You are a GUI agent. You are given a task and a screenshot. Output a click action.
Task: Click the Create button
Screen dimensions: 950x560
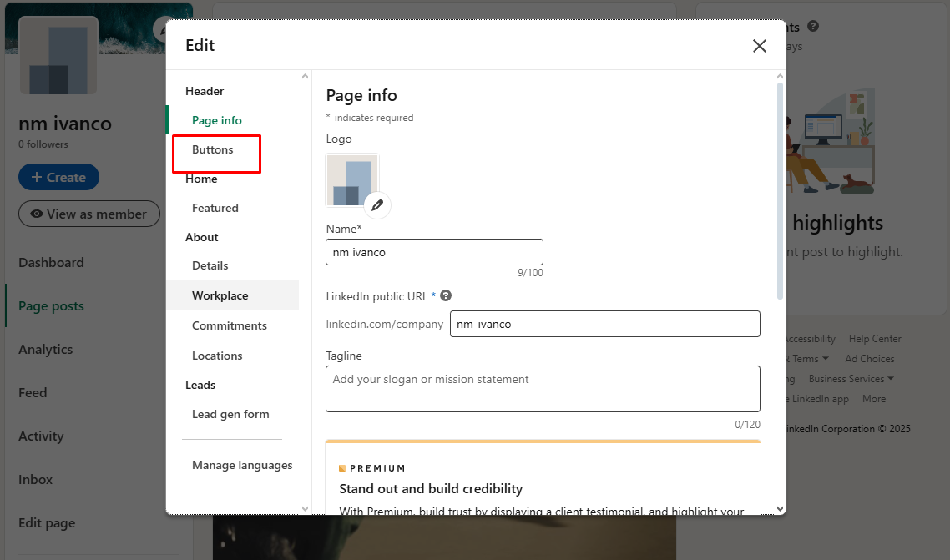pyautogui.click(x=58, y=177)
